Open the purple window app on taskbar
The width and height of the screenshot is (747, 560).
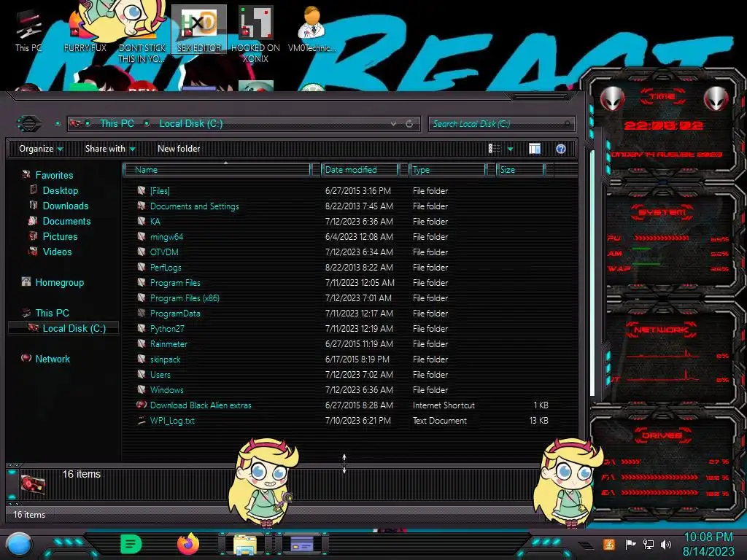pos(301,544)
